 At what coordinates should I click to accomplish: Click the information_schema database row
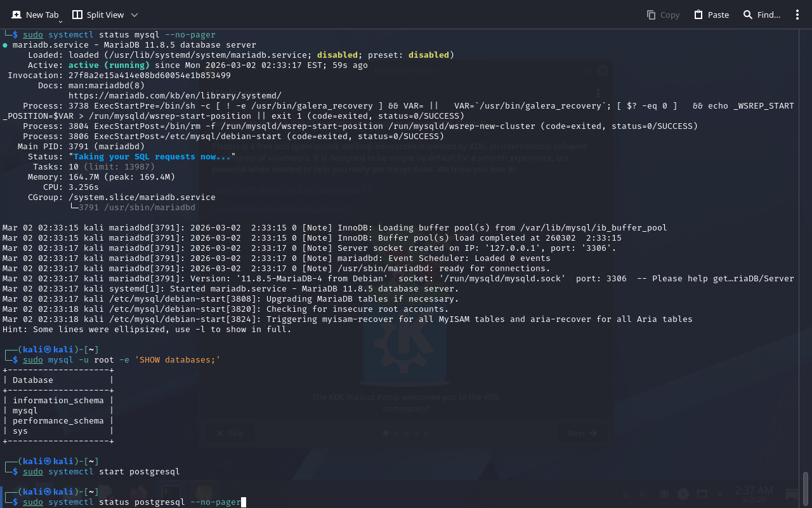point(58,401)
